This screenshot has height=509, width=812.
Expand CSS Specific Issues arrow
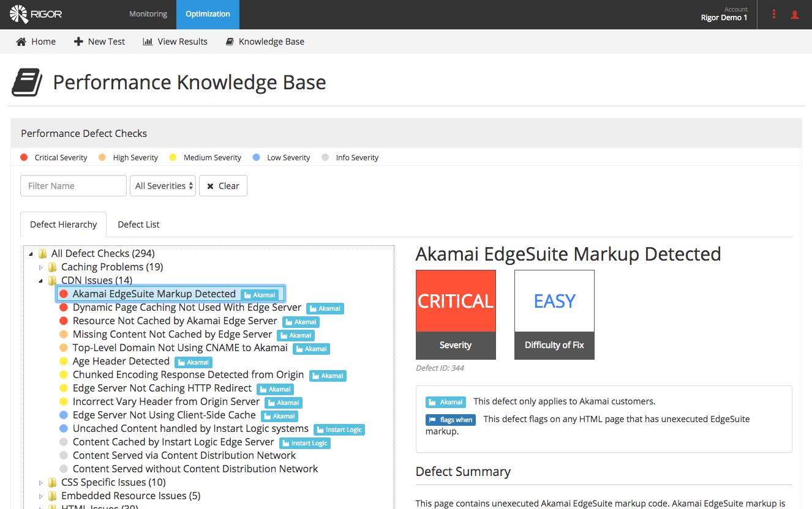pos(41,483)
